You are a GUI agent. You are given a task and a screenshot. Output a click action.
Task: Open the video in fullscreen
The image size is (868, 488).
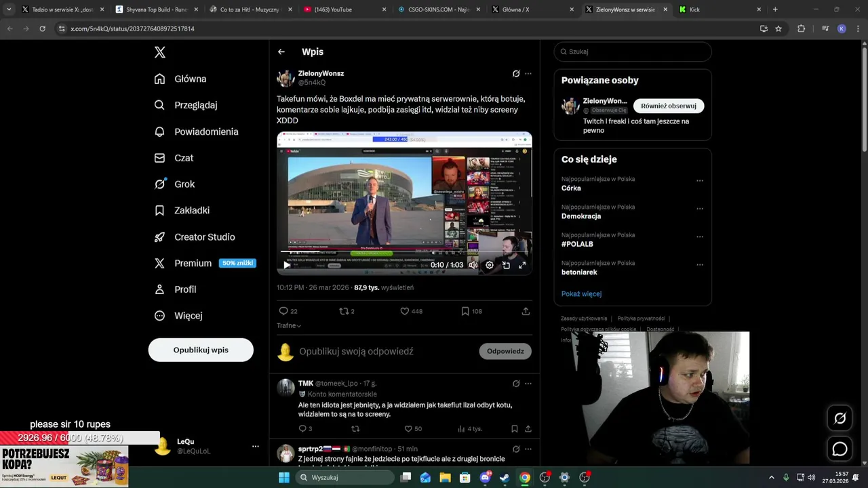click(x=522, y=265)
